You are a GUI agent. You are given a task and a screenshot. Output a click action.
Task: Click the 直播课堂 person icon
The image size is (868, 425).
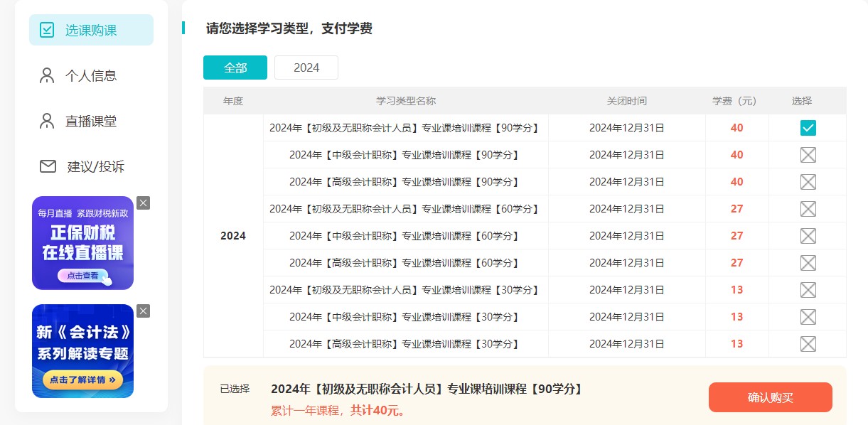click(47, 121)
